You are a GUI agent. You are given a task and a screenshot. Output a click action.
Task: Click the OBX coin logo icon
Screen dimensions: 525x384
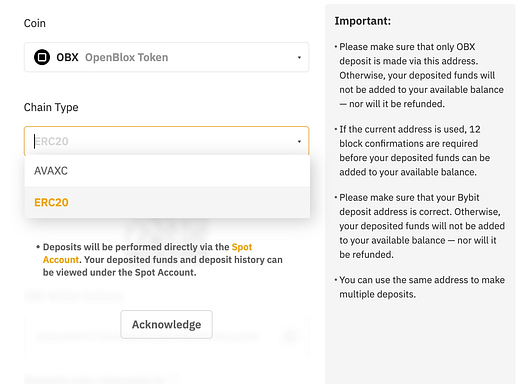point(42,57)
